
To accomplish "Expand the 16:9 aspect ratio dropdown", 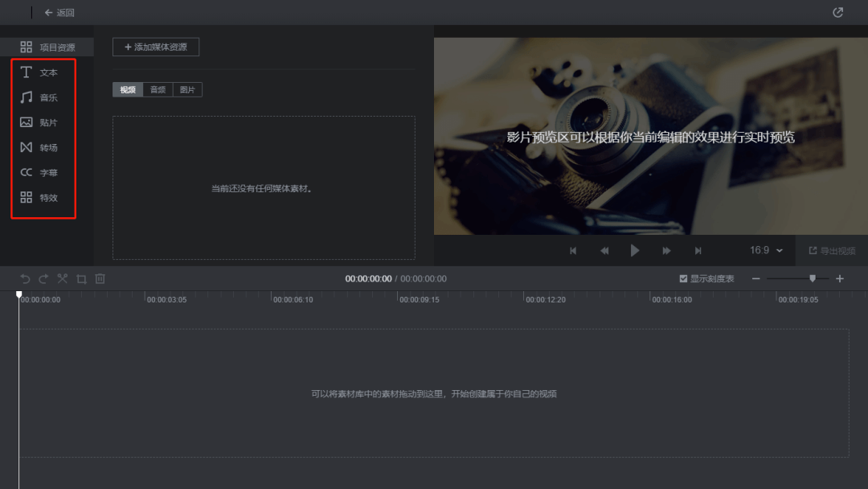I will pos(766,250).
